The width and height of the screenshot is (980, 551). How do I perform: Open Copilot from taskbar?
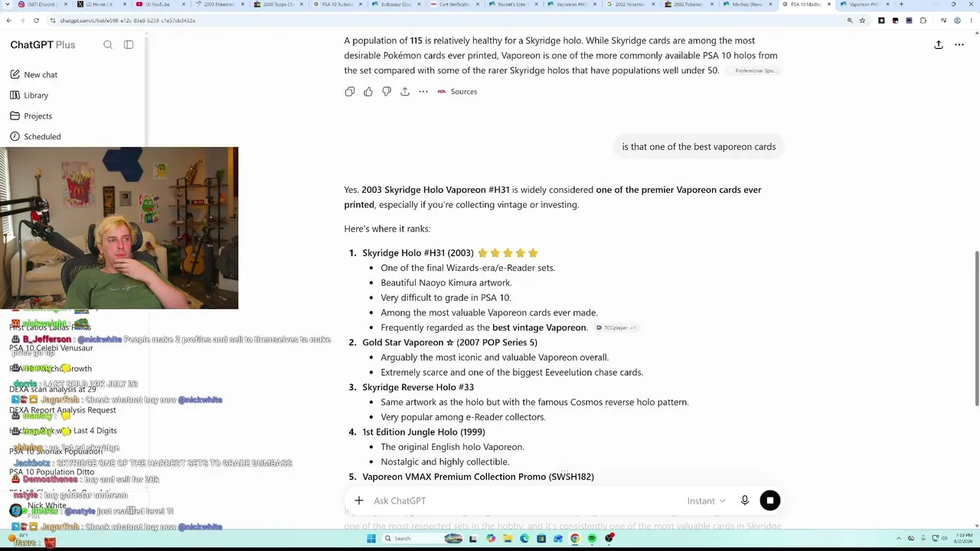click(x=491, y=539)
